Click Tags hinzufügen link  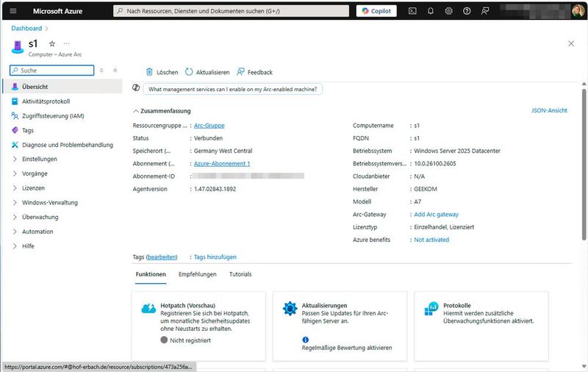point(215,257)
